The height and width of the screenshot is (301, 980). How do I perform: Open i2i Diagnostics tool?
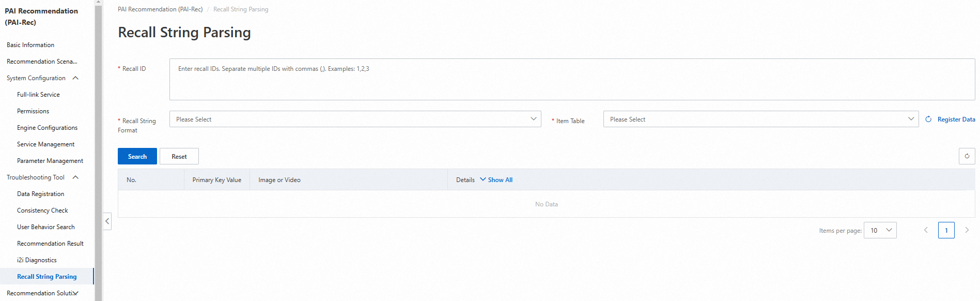[37, 260]
